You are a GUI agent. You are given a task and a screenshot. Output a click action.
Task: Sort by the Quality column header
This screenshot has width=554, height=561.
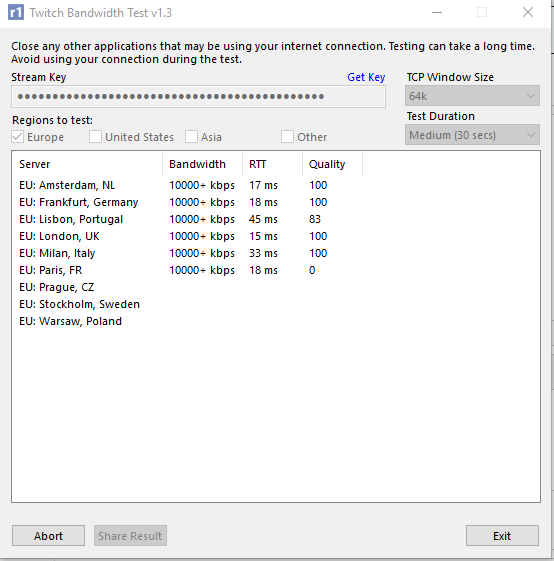click(x=332, y=164)
